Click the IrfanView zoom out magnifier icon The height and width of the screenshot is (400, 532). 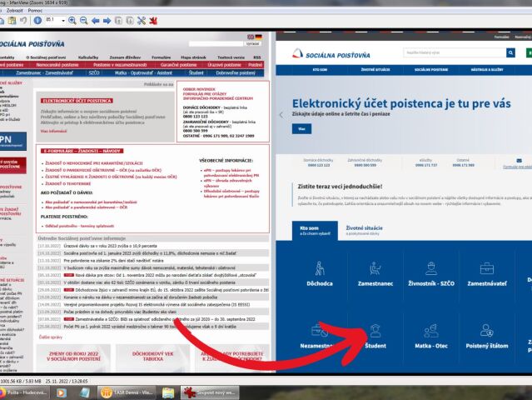83,21
